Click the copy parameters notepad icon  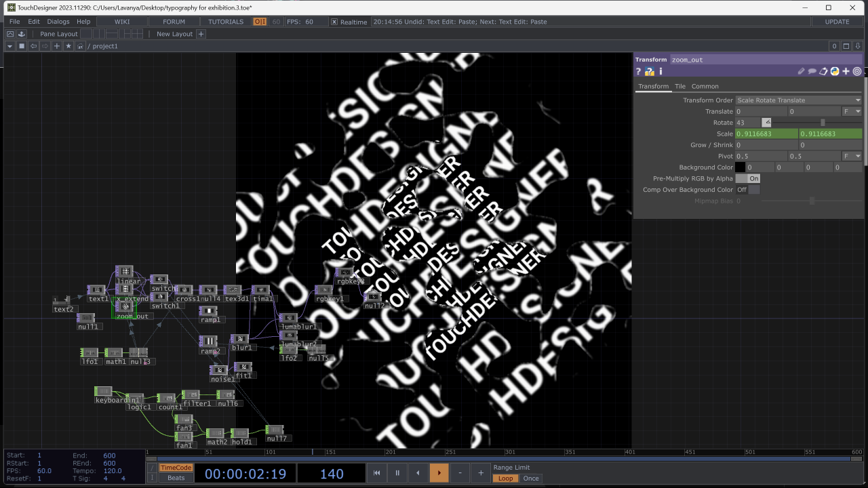[x=823, y=71]
